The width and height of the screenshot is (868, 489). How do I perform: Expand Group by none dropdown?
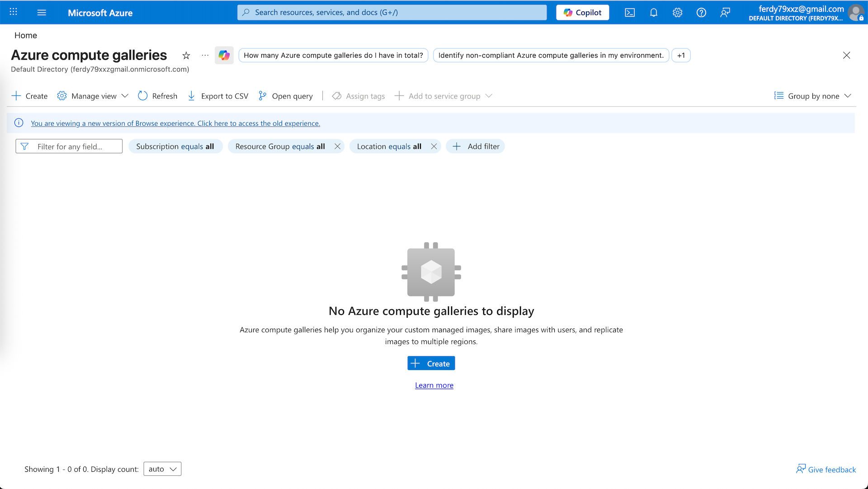[x=813, y=96]
